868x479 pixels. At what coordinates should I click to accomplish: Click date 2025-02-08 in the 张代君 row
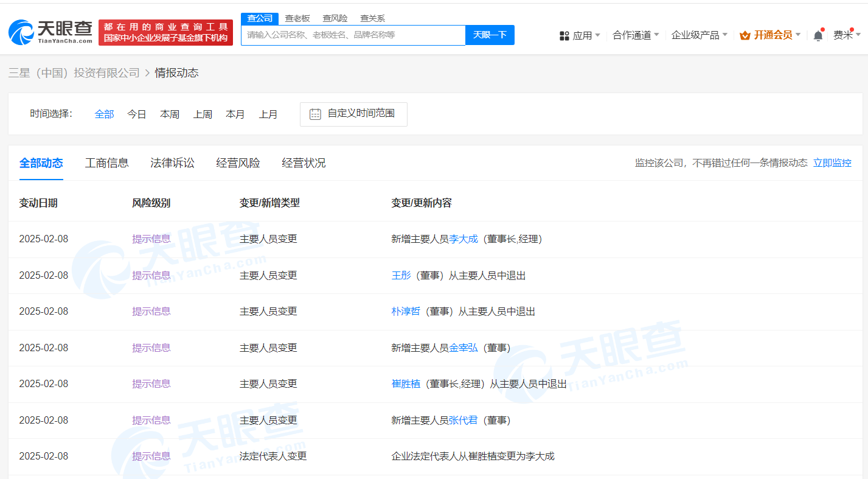pyautogui.click(x=44, y=420)
